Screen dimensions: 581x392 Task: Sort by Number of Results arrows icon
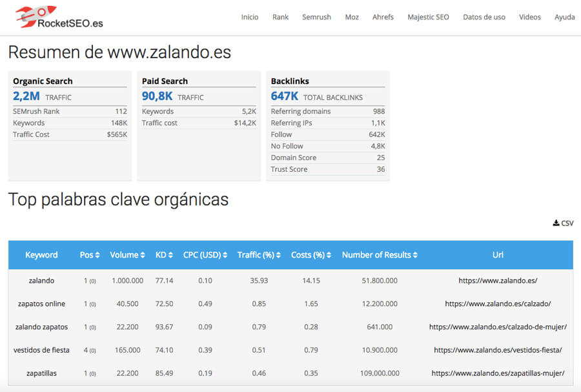tap(415, 255)
